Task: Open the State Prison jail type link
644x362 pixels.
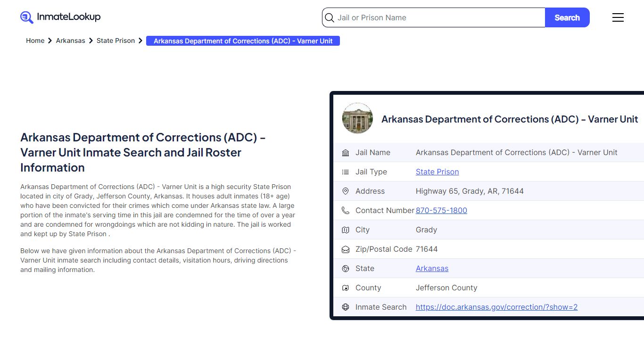Action: tap(437, 172)
